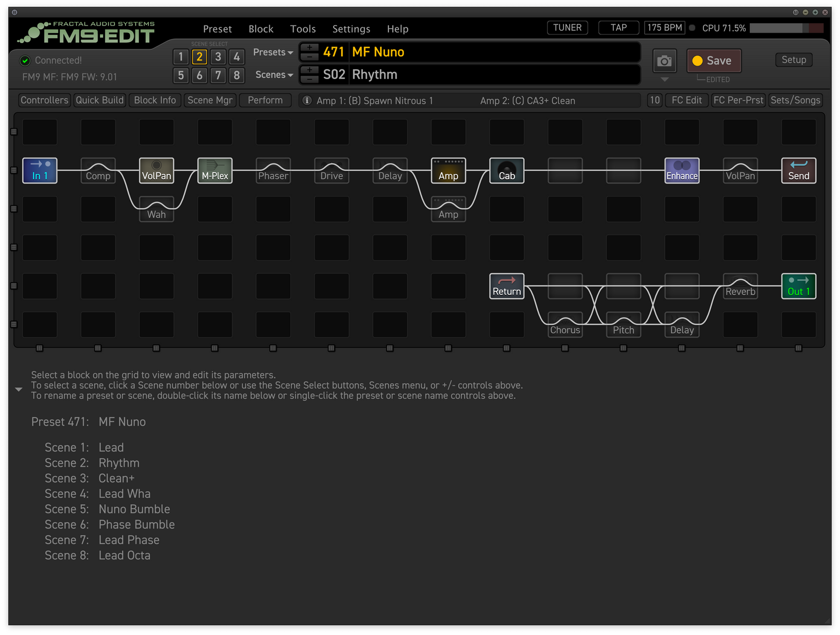Screen dimensions: 840x635
Task: Select the Cab block on the grid
Action: click(506, 170)
